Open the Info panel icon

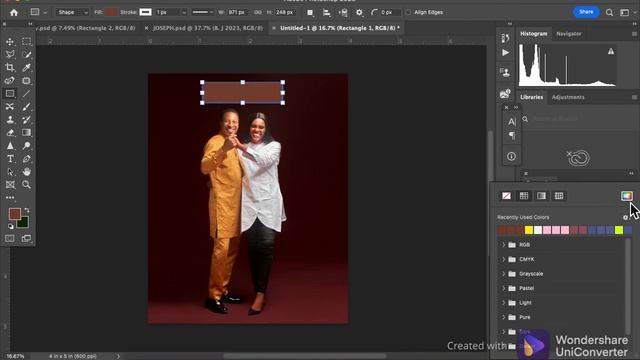point(511,156)
